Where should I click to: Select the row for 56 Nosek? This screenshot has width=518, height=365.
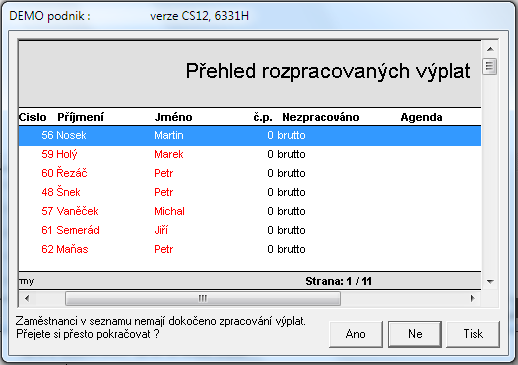click(x=250, y=136)
